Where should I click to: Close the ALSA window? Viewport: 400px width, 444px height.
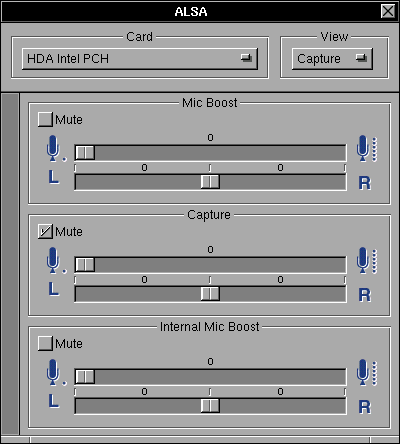[388, 11]
